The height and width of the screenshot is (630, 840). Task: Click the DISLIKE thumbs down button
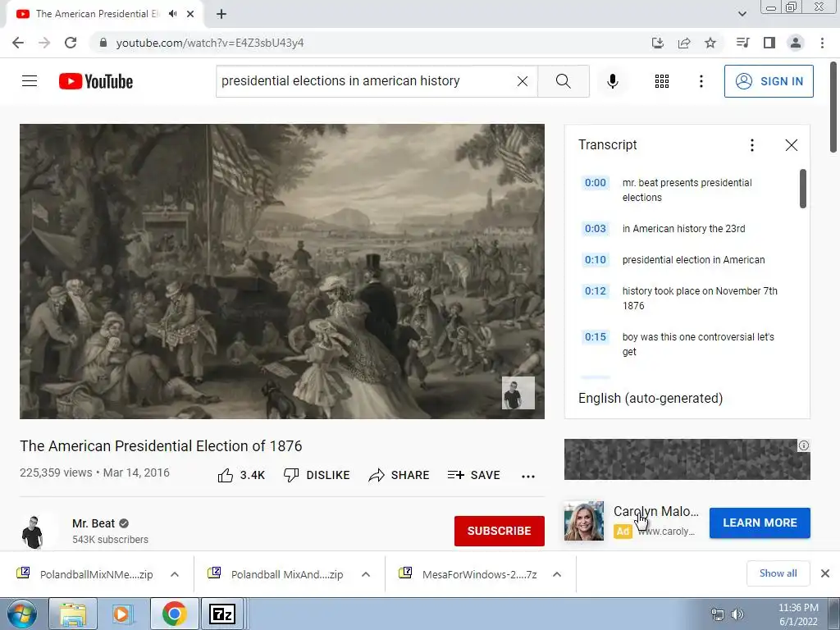point(317,475)
